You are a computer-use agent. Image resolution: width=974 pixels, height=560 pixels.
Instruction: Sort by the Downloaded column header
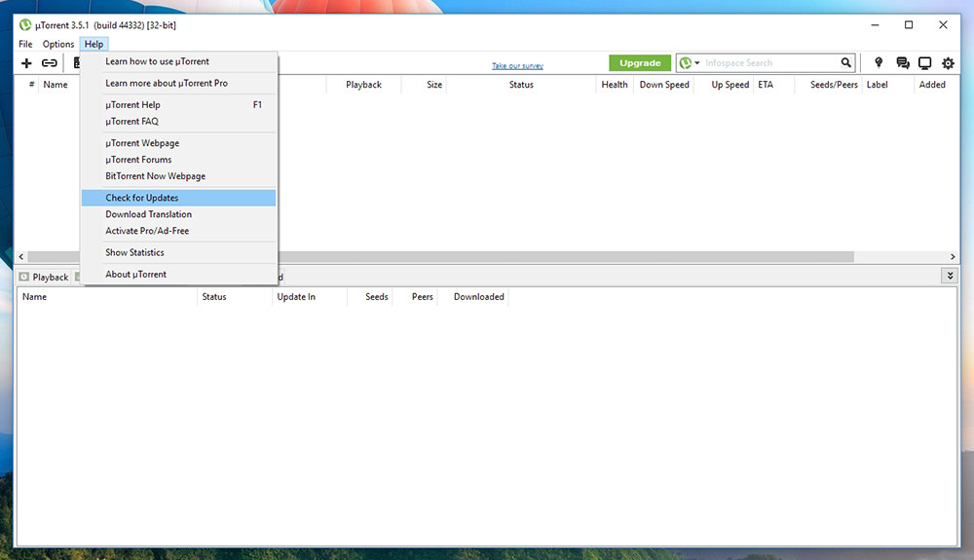[479, 297]
